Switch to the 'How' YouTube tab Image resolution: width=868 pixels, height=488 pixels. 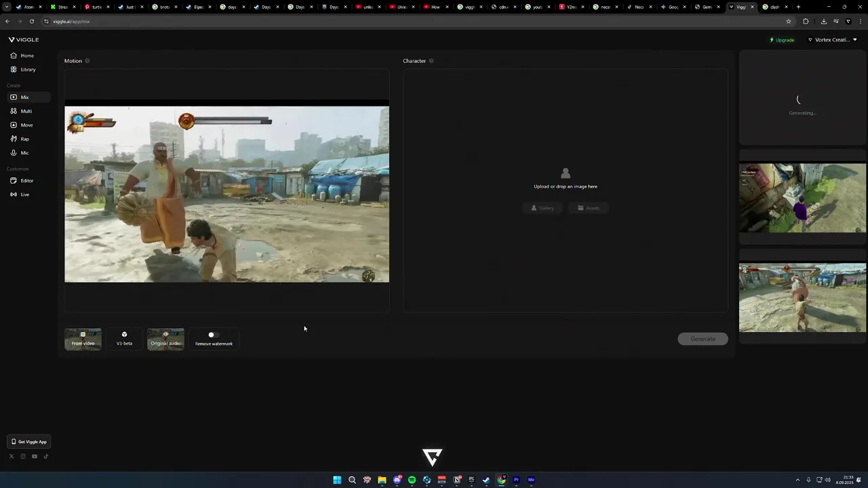[437, 7]
